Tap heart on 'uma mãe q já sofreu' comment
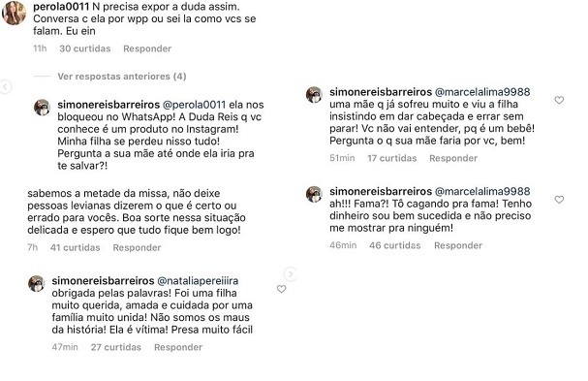The width and height of the screenshot is (588, 381). pos(559,100)
